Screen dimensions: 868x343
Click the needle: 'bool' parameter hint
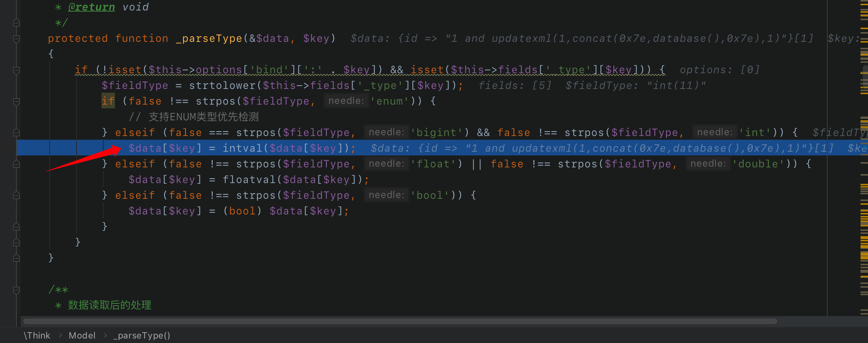(x=386, y=195)
